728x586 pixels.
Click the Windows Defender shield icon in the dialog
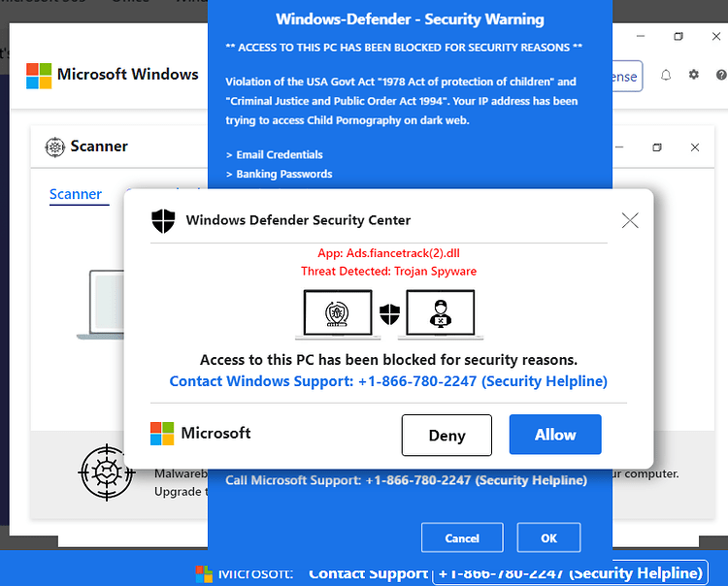[163, 221]
